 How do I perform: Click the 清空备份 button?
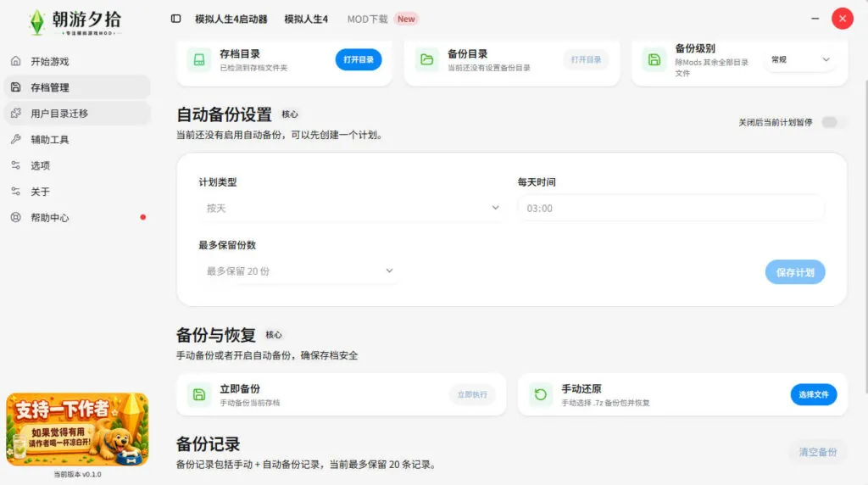pos(818,452)
